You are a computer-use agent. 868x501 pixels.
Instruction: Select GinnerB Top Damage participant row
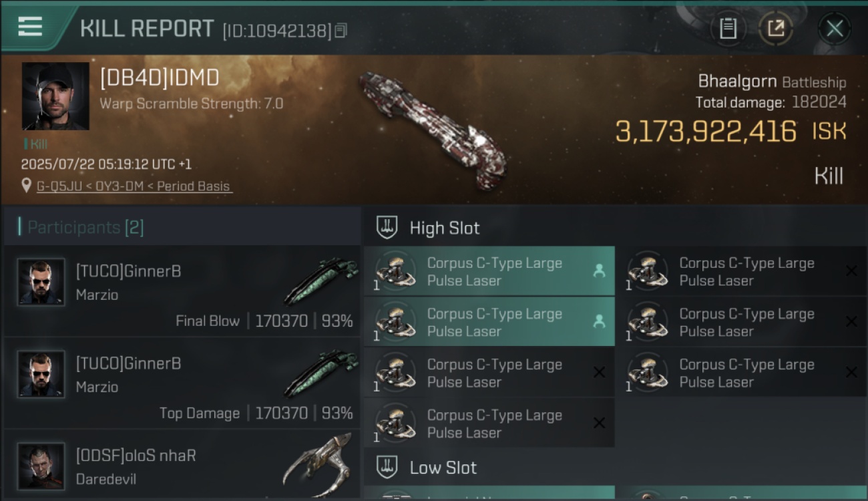182,383
